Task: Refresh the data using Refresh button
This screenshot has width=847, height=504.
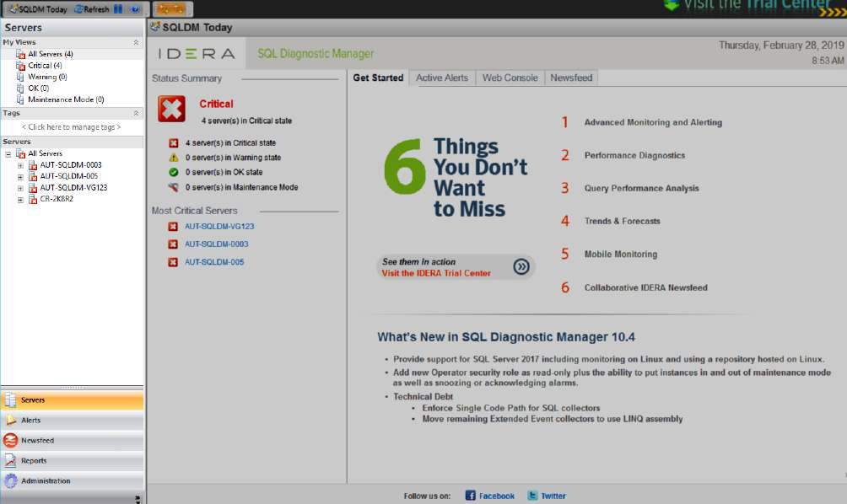Action: tap(92, 9)
